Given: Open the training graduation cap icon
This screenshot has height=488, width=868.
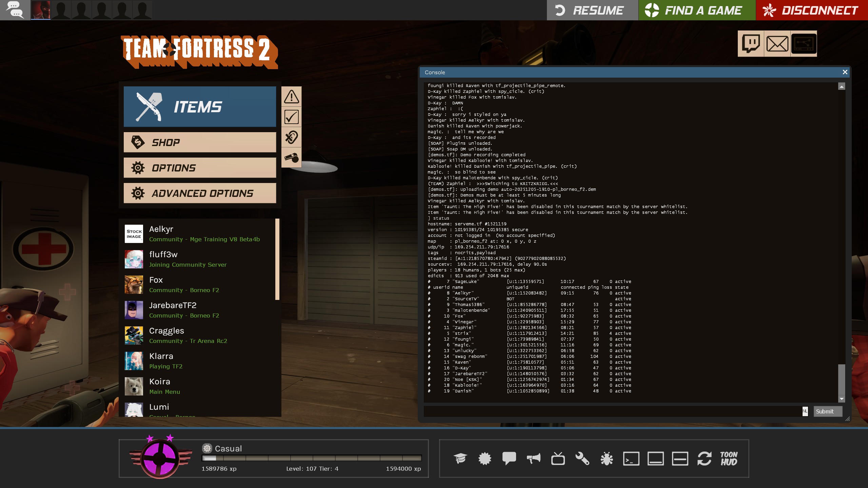Looking at the screenshot, I should [x=460, y=459].
